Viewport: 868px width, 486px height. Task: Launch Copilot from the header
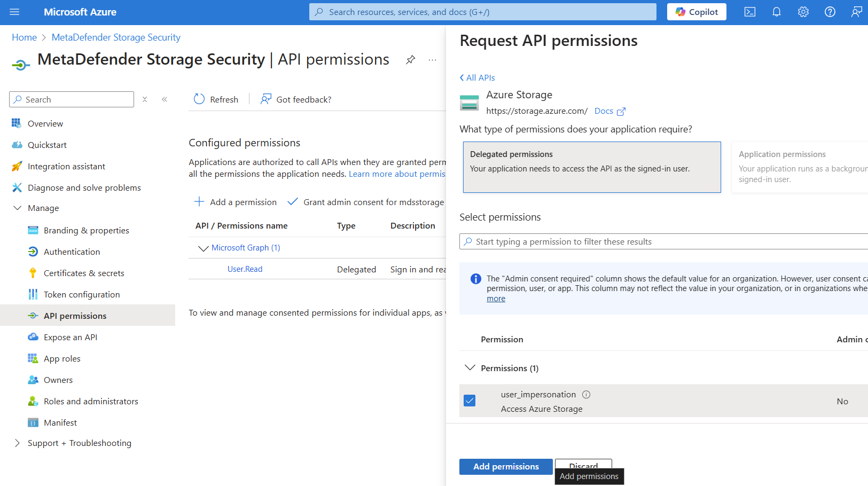[x=697, y=12]
